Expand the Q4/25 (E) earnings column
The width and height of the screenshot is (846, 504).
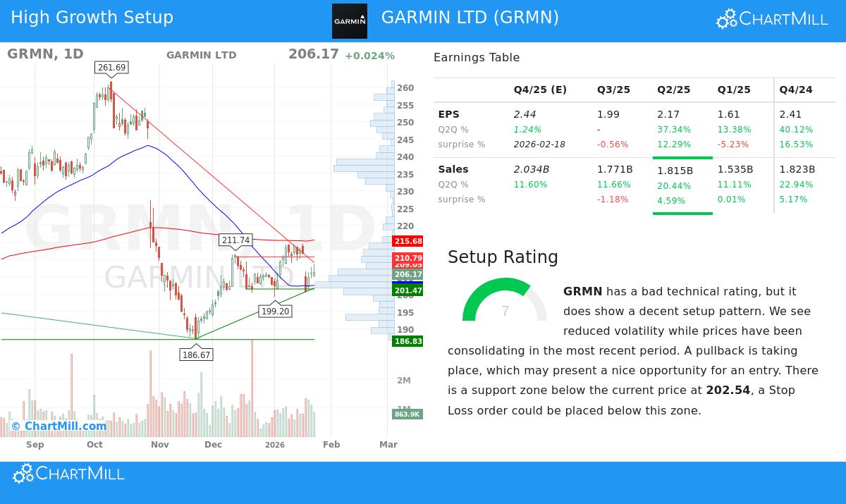(540, 90)
